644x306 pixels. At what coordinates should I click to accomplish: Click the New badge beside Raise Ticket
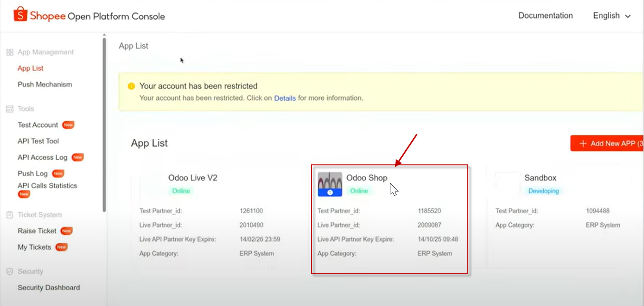(66, 231)
